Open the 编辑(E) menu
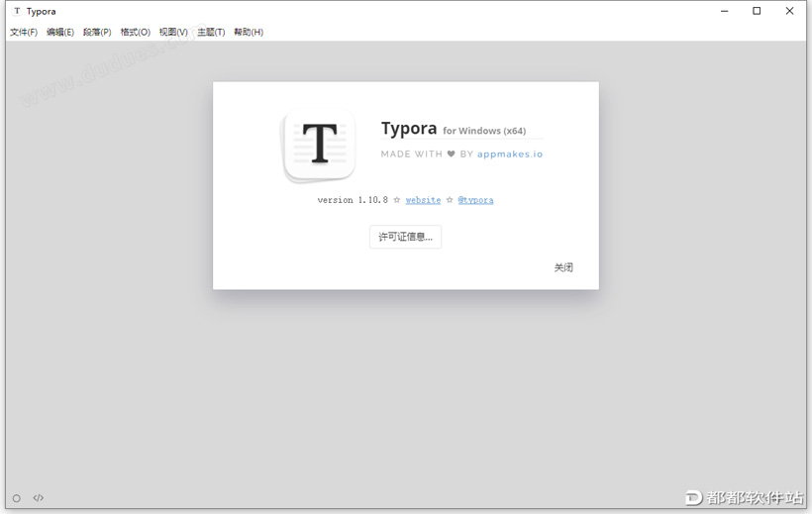Viewport: 812px width, 514px height. tap(60, 32)
